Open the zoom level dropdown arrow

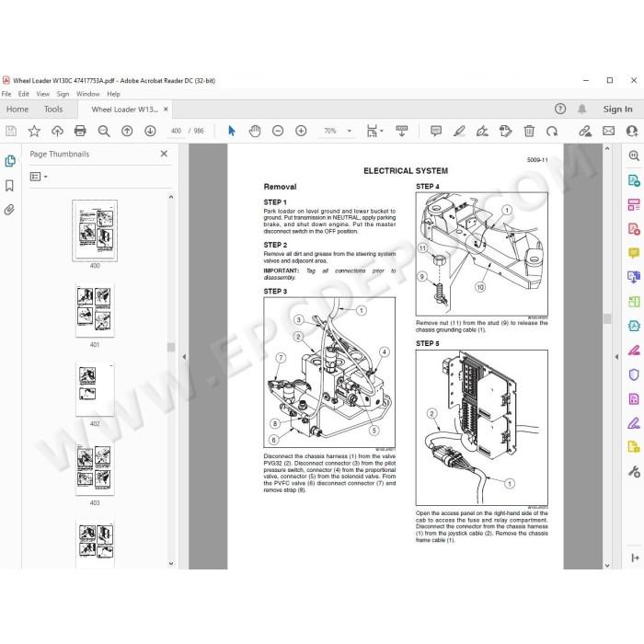click(350, 131)
